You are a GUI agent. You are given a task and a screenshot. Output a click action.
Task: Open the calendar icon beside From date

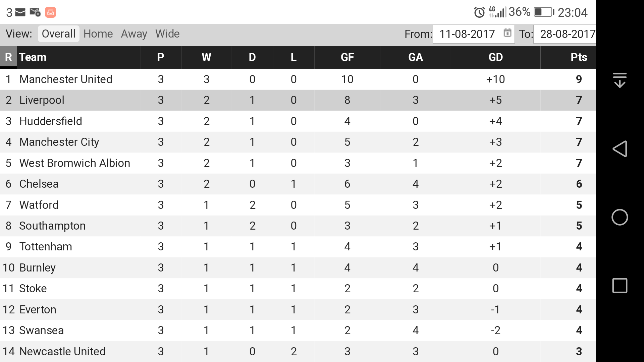pyautogui.click(x=507, y=33)
